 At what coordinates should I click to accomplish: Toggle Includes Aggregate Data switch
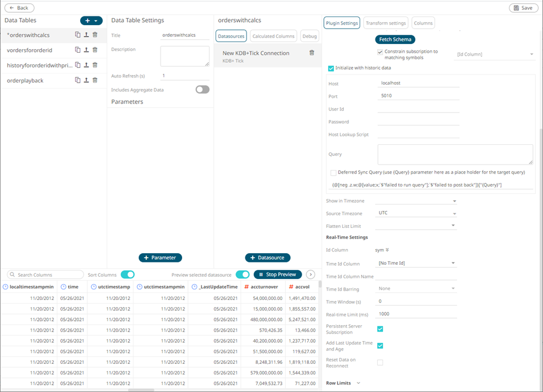(202, 90)
